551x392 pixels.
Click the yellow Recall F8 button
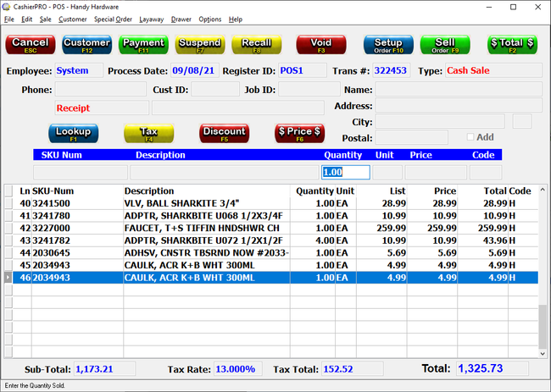(257, 45)
